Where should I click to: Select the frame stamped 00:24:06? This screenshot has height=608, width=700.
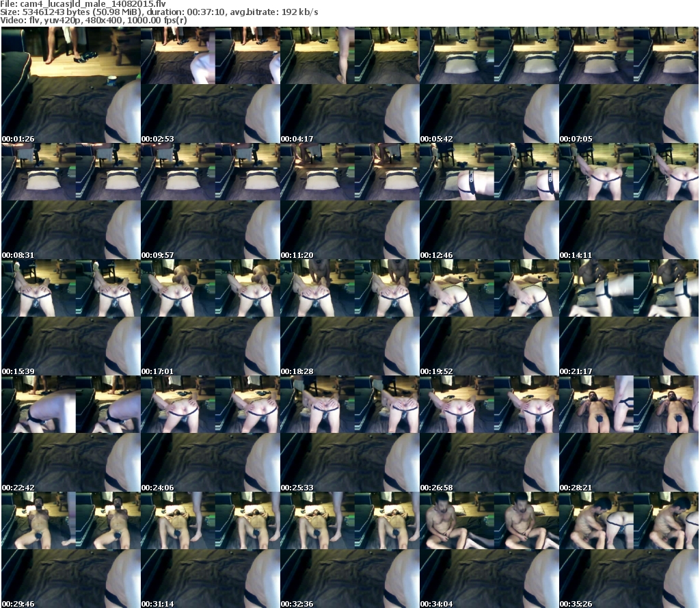(x=211, y=434)
